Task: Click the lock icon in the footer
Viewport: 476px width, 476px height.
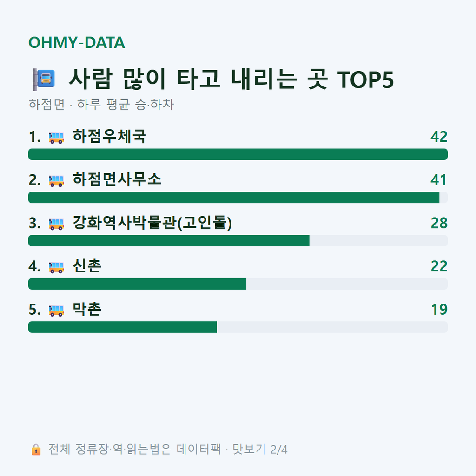Action: click(x=36, y=450)
